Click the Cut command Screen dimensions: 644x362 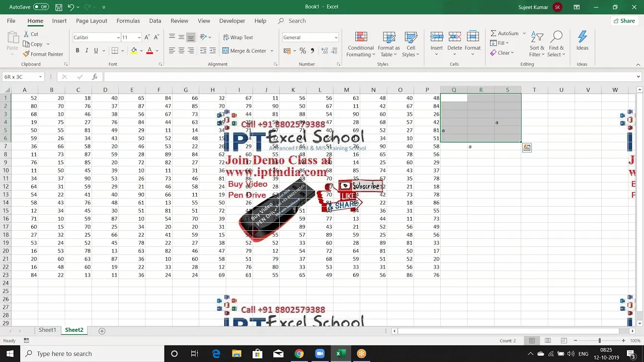pos(30,34)
